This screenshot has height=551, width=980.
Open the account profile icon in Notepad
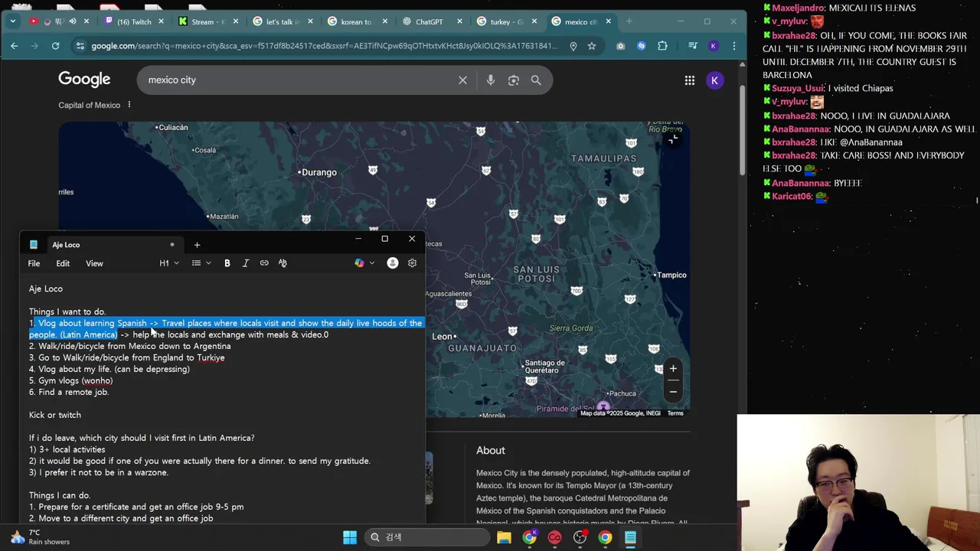point(393,263)
